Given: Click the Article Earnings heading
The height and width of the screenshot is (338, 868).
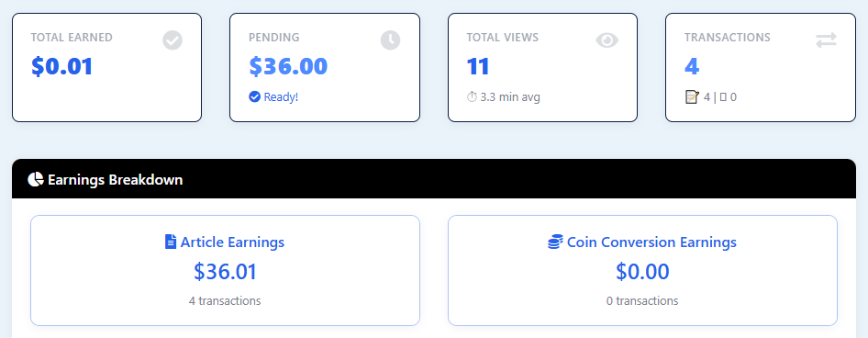Looking at the screenshot, I should 232,242.
